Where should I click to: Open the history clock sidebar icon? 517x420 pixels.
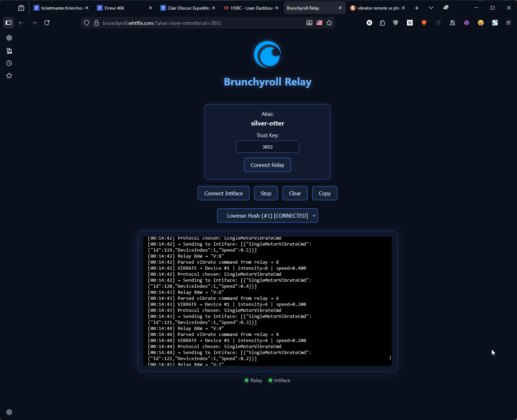click(x=9, y=63)
